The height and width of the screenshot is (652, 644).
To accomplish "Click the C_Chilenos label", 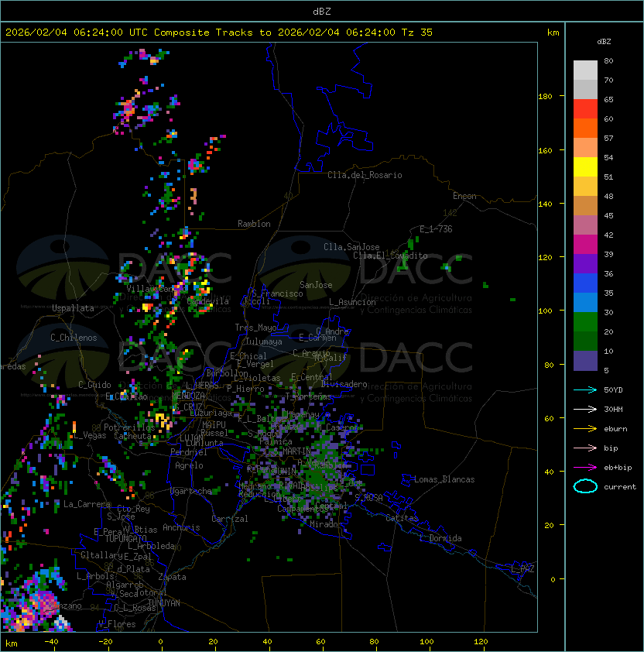I will click(74, 338).
